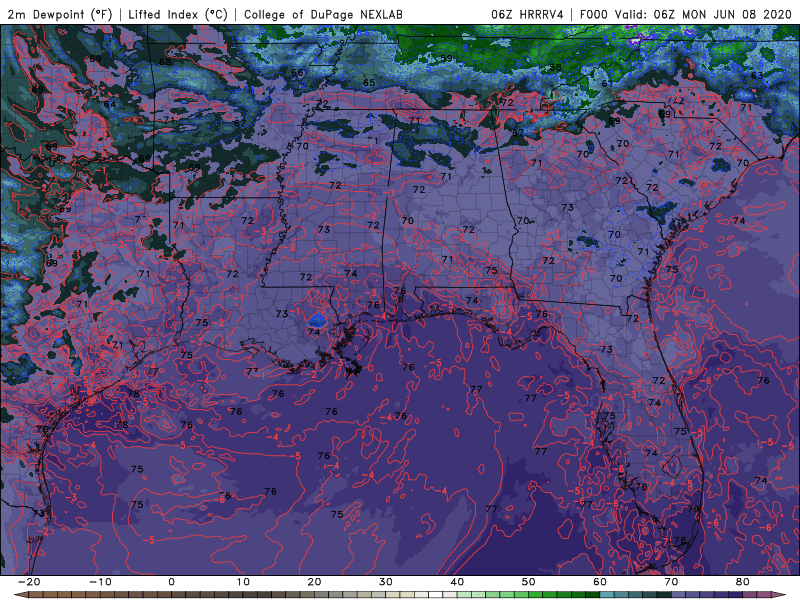Click the "-20" color scale label
This screenshot has width=800, height=600.
tap(29, 582)
